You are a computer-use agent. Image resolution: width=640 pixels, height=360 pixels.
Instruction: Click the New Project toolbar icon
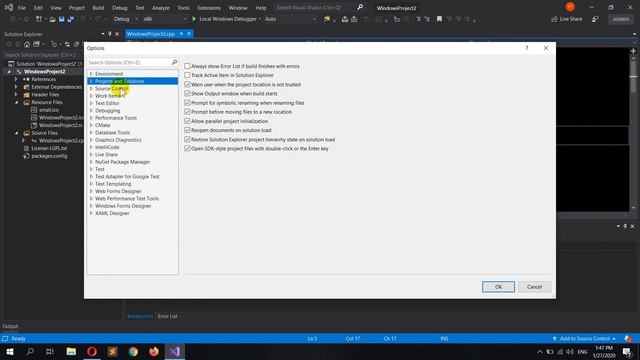39,19
